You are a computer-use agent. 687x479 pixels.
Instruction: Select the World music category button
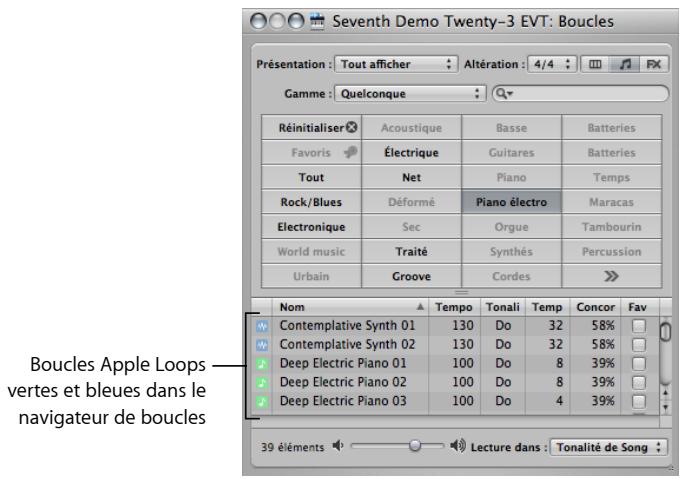(312, 252)
